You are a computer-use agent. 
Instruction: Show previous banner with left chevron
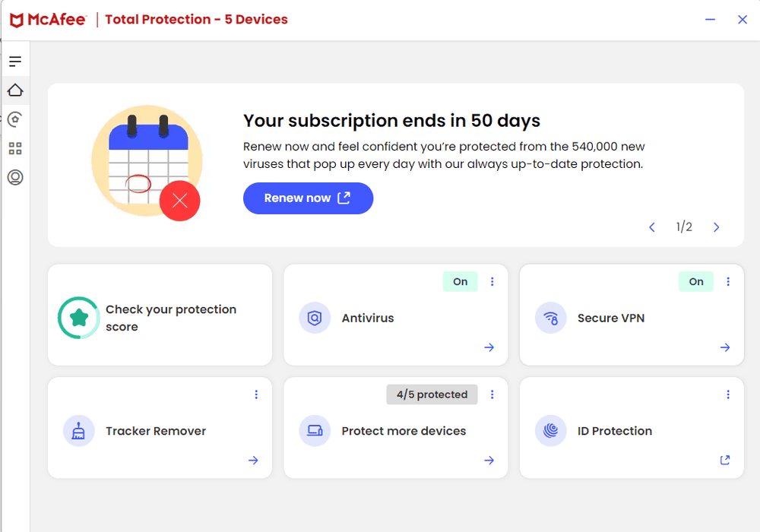652,226
